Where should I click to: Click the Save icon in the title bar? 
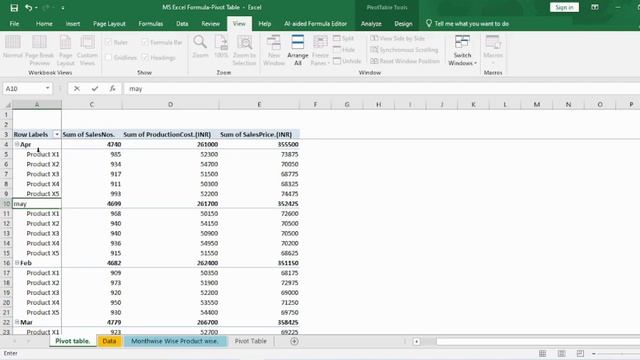[x=14, y=7]
